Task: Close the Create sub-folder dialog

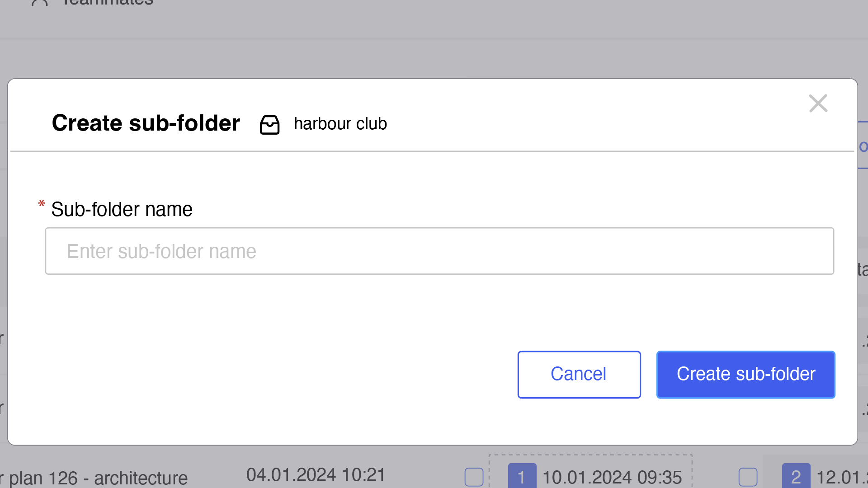Action: (x=818, y=103)
